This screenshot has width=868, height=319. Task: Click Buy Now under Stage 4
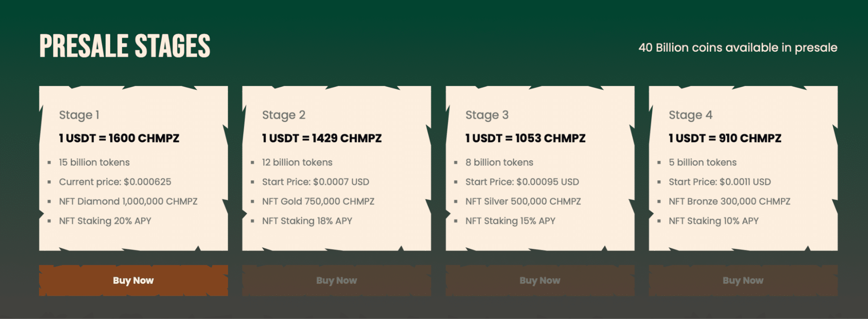(x=743, y=280)
